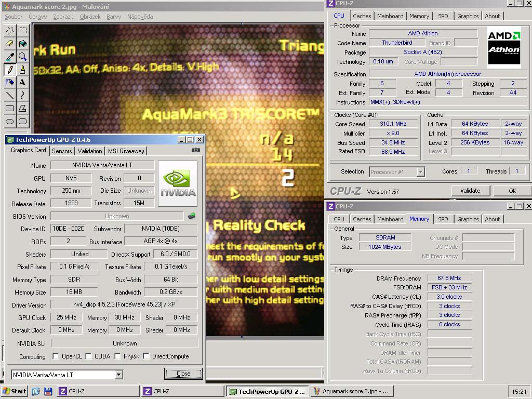This screenshot has width=532, height=399.
Task: Switch to the Sensors tab in GPU-Z
Action: pos(62,151)
